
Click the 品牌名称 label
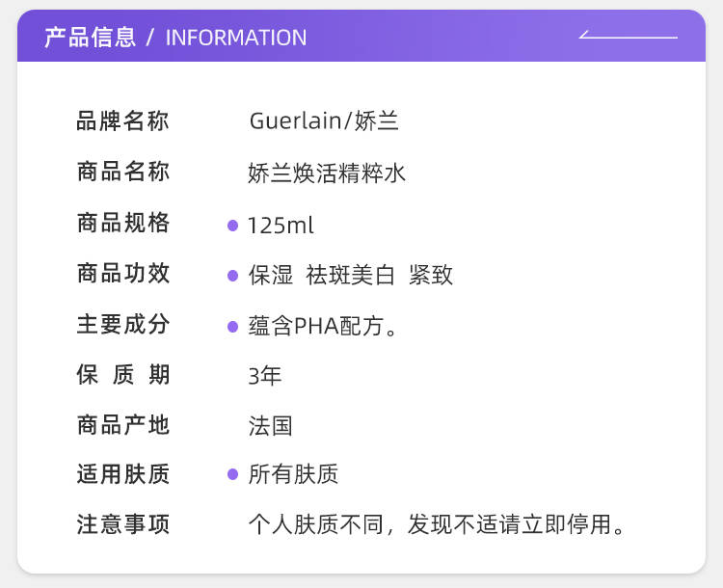123,121
